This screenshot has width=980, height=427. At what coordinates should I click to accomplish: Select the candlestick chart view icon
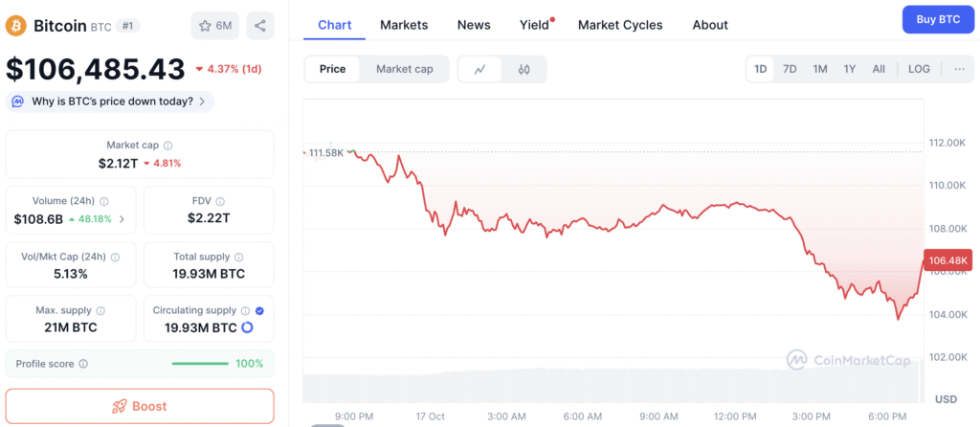[523, 69]
